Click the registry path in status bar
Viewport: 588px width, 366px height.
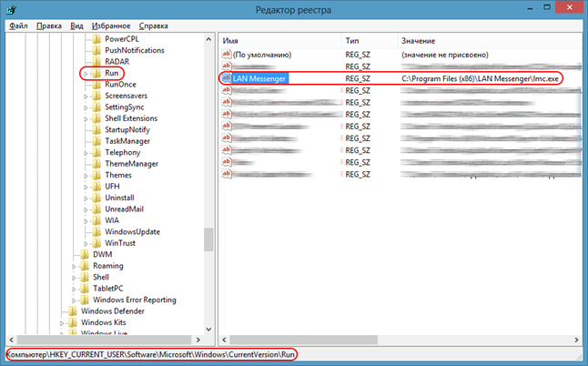[x=151, y=354]
